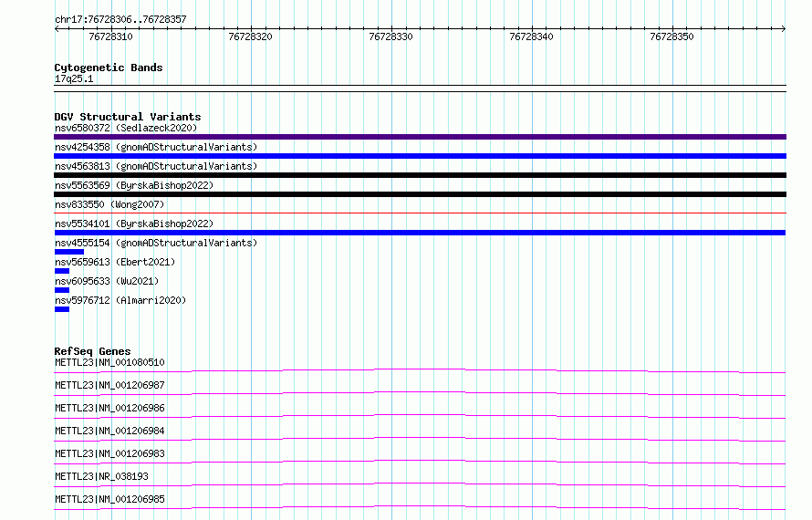
Task: Select variant label nsv6580372 (Sedlazeck2020)
Action: pyautogui.click(x=126, y=128)
